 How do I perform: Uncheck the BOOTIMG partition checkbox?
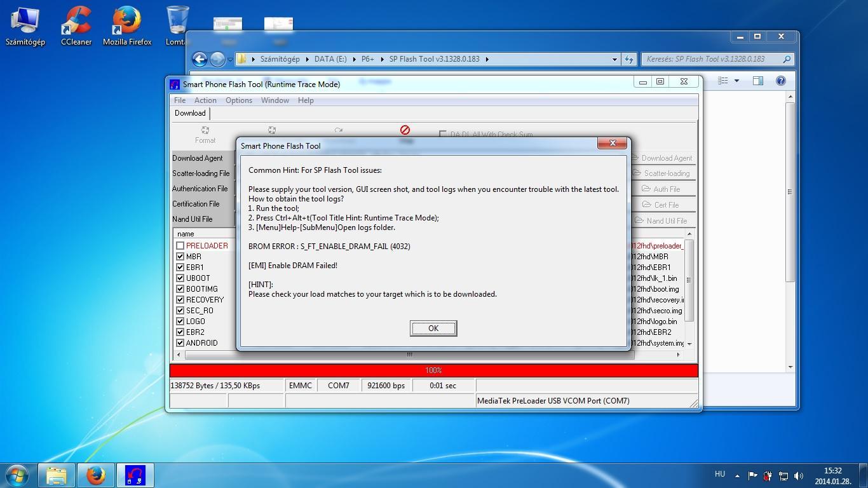(x=180, y=289)
